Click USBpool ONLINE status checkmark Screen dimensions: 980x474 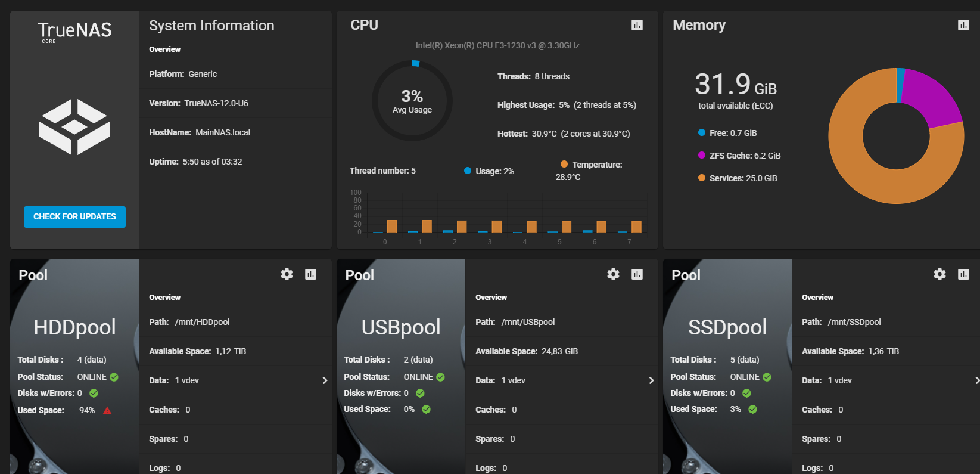[x=440, y=377]
